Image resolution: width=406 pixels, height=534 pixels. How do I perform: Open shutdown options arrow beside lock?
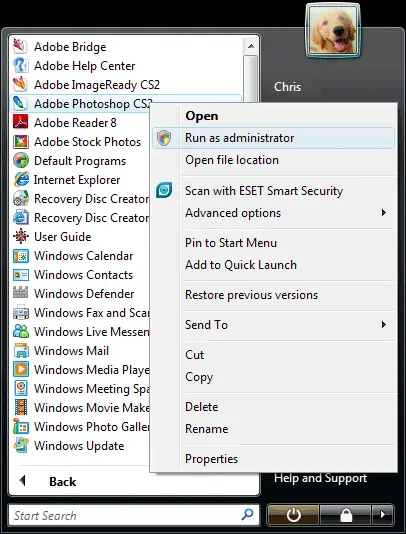pos(383,515)
